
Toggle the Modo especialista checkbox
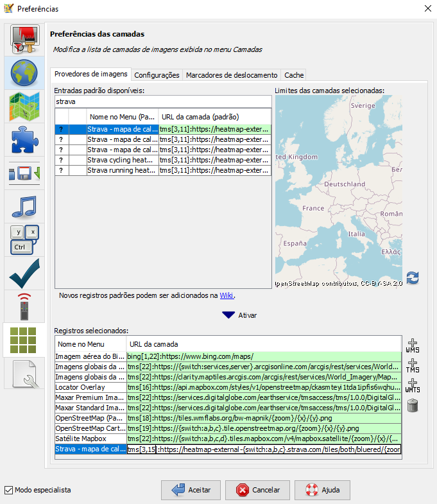pos(9,490)
